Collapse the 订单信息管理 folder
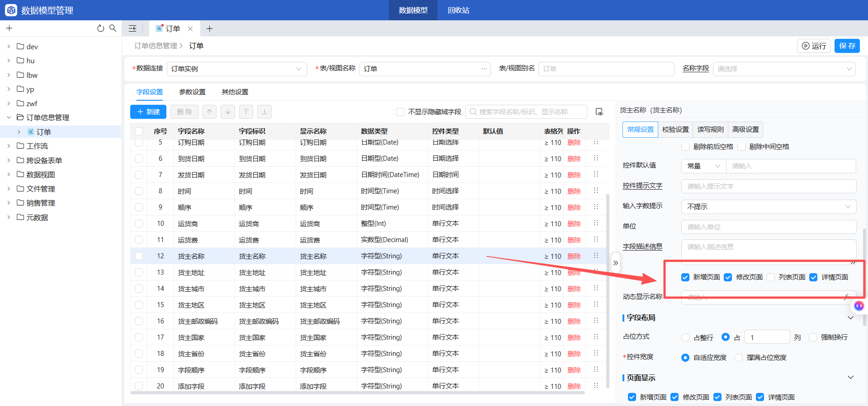Image resolution: width=868 pixels, height=406 pixels. click(9, 117)
